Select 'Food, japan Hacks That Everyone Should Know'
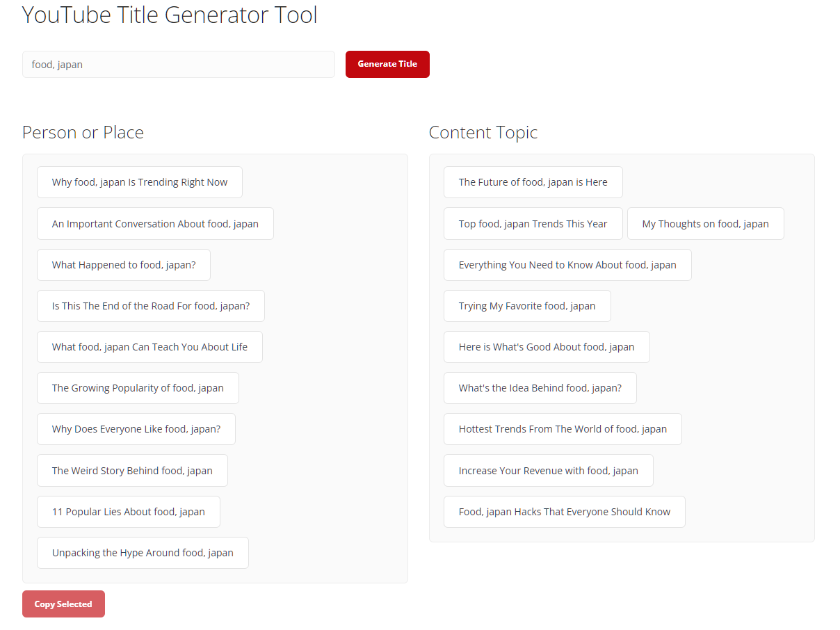 [564, 512]
